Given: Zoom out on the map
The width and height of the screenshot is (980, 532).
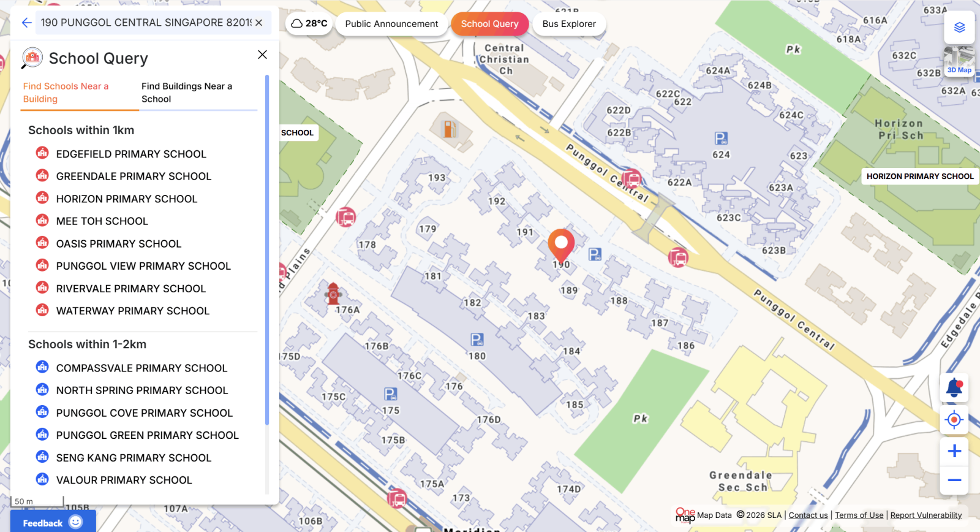Looking at the screenshot, I should tap(954, 481).
